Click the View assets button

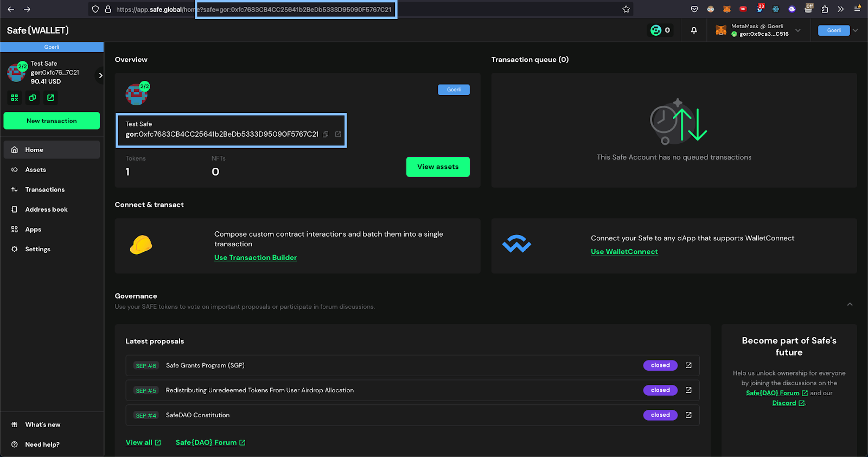pos(438,167)
